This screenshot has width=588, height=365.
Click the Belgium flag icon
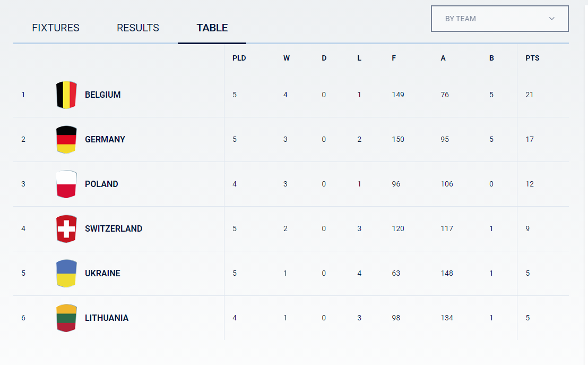click(66, 95)
